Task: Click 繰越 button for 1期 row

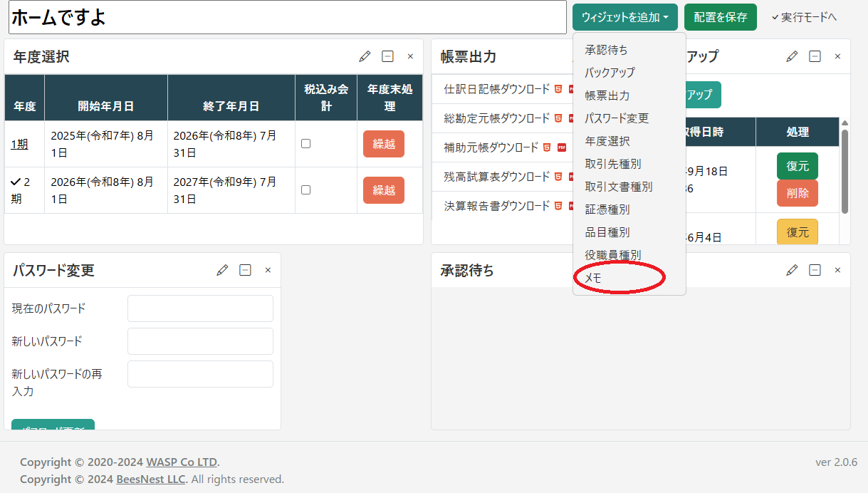Action: (383, 144)
